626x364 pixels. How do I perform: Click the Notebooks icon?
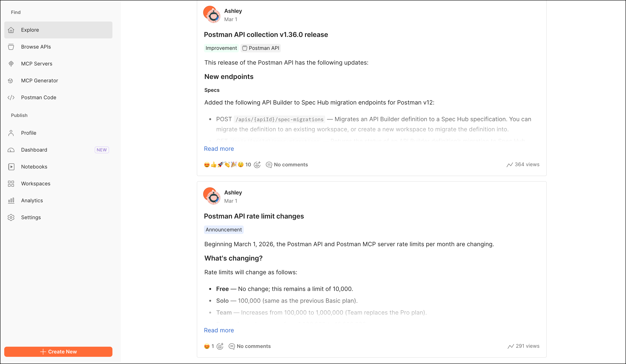pyautogui.click(x=11, y=167)
